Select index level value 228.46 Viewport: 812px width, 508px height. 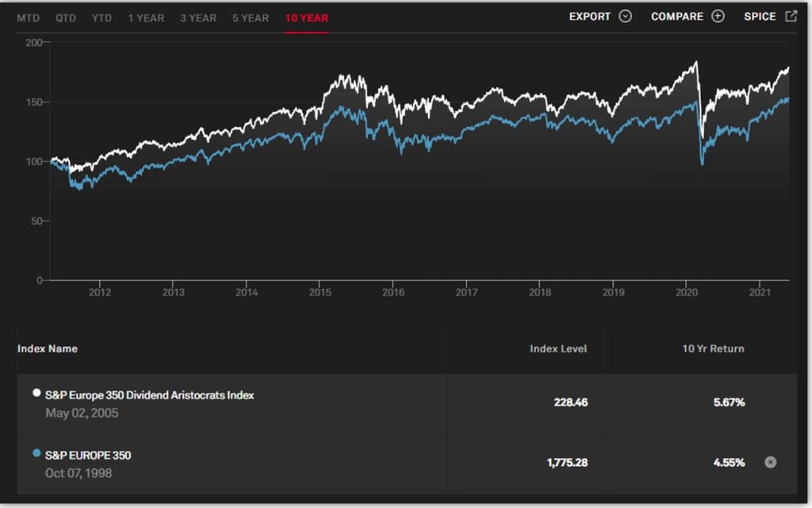pos(571,402)
